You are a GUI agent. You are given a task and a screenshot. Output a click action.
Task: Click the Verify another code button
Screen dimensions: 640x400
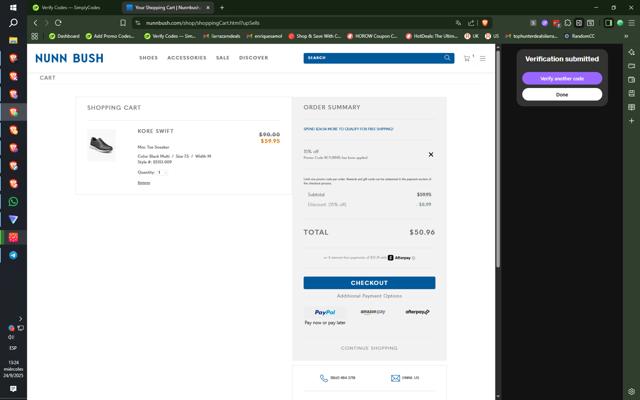(562, 78)
